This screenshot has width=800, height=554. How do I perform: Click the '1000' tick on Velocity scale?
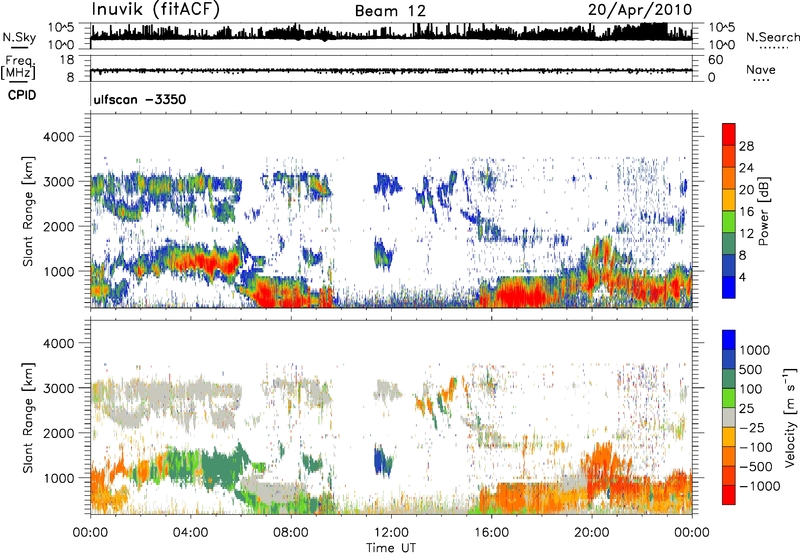(x=755, y=350)
